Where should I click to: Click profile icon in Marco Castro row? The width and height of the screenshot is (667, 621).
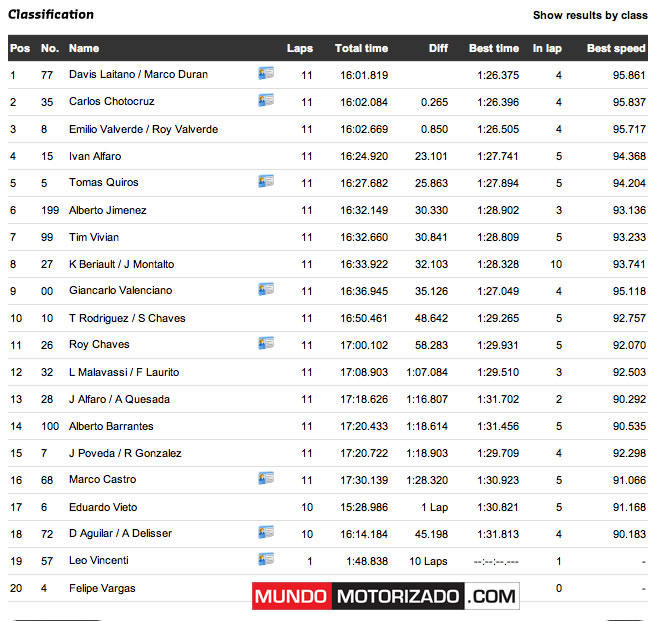(x=265, y=478)
